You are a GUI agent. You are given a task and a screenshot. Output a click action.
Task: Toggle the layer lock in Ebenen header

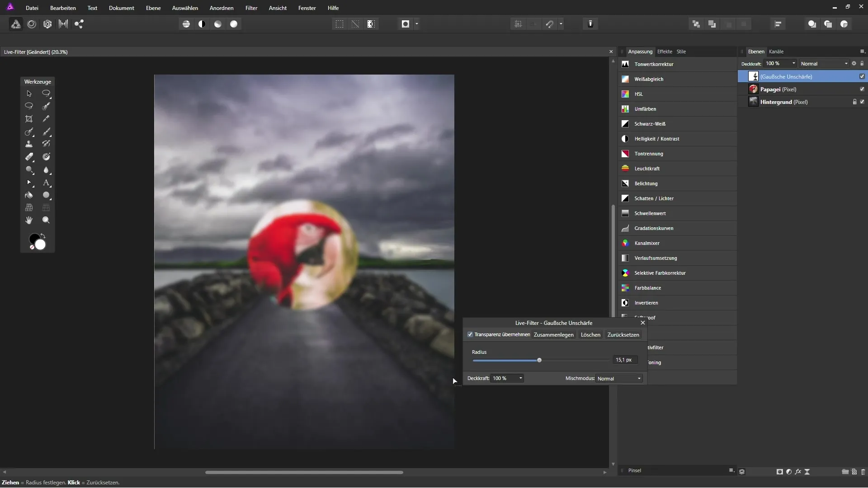tap(862, 64)
